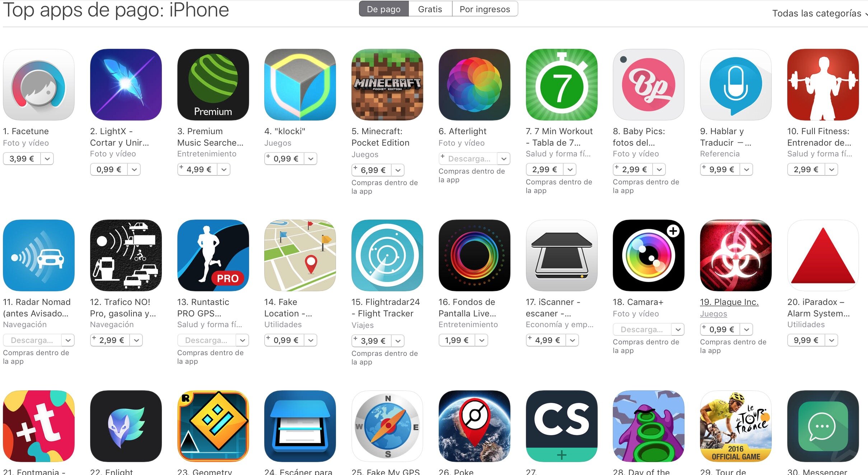The height and width of the screenshot is (475, 868).
Task: Open the Plague Inc. title link
Action: click(729, 302)
